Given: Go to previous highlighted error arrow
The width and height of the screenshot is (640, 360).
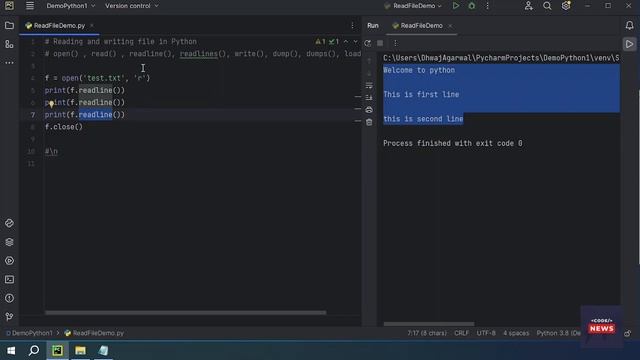Looking at the screenshot, I should 346,42.
